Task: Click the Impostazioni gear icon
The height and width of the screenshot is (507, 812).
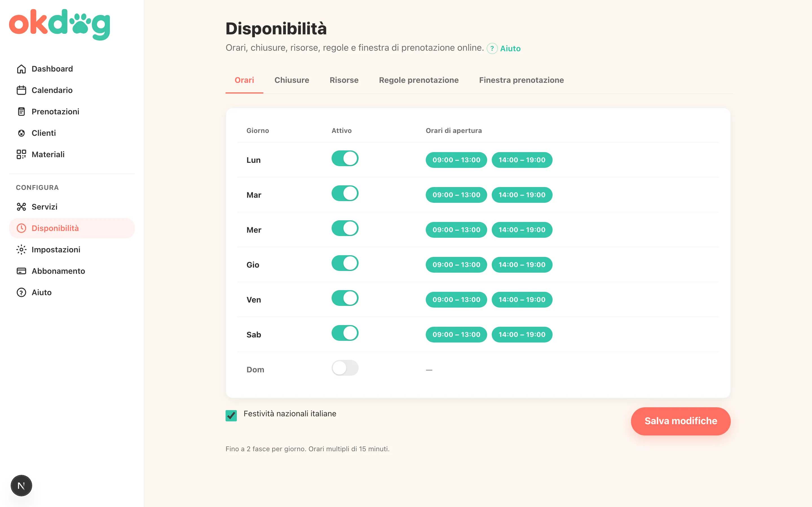Action: (x=21, y=250)
